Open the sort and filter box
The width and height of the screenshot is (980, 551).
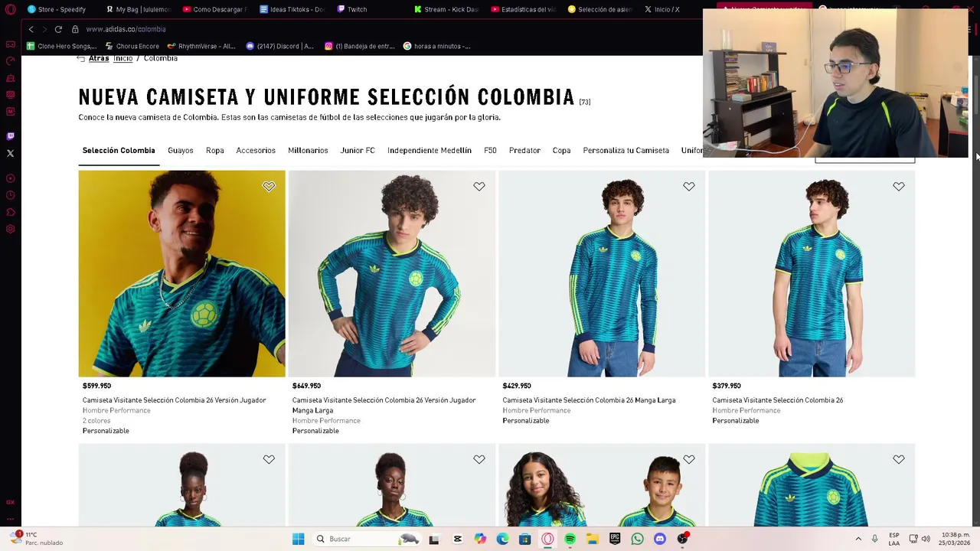coord(865,159)
